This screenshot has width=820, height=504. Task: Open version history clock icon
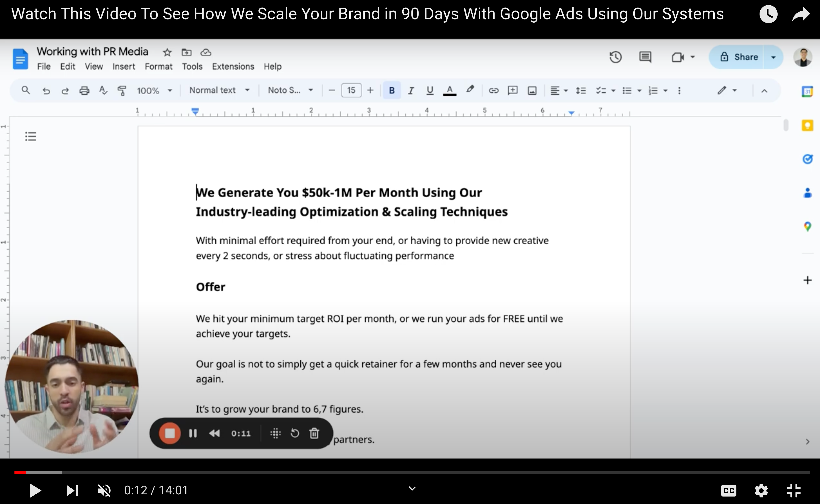(615, 57)
